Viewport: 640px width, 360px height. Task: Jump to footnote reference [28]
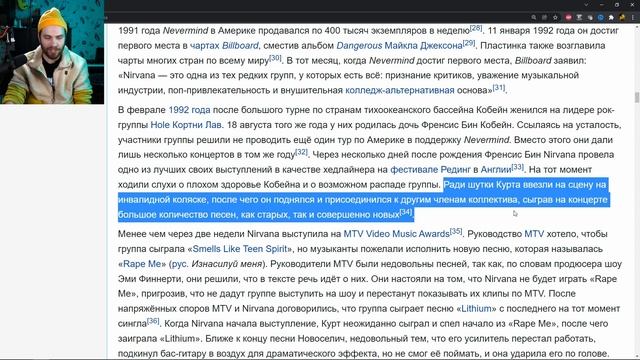(476, 28)
